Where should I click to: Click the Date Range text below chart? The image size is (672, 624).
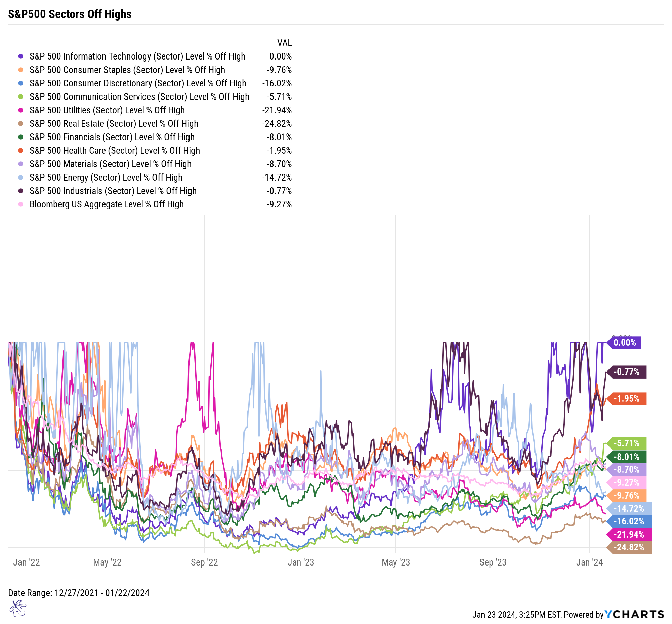click(79, 593)
